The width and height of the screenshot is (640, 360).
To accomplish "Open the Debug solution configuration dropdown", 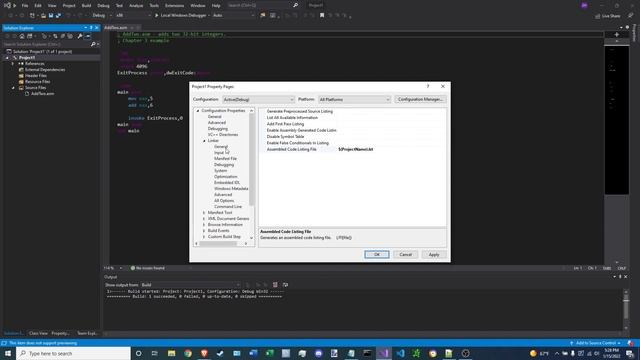I will point(101,16).
